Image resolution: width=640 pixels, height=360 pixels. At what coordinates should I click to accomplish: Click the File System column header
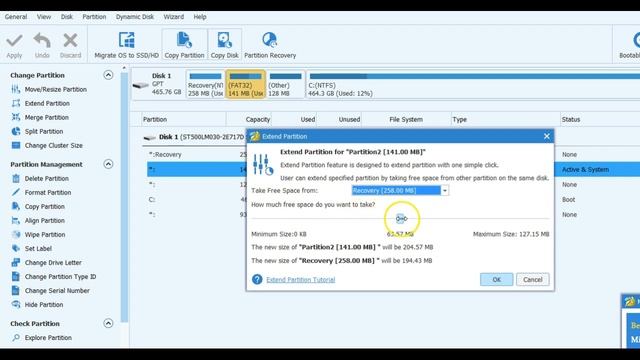406,120
